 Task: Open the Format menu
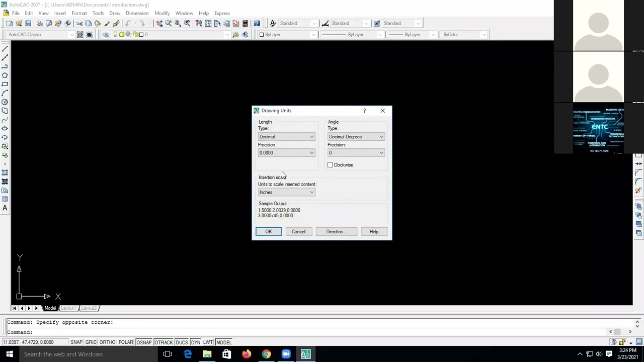click(79, 13)
